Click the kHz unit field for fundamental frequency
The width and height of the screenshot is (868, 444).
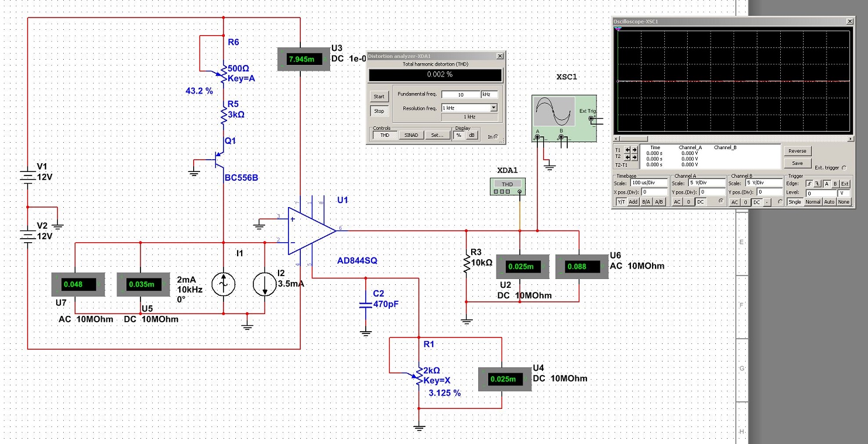[x=489, y=94]
